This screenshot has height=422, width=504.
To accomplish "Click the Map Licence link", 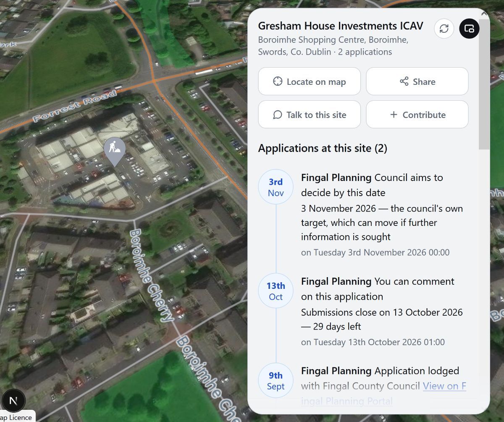I will [x=16, y=417].
